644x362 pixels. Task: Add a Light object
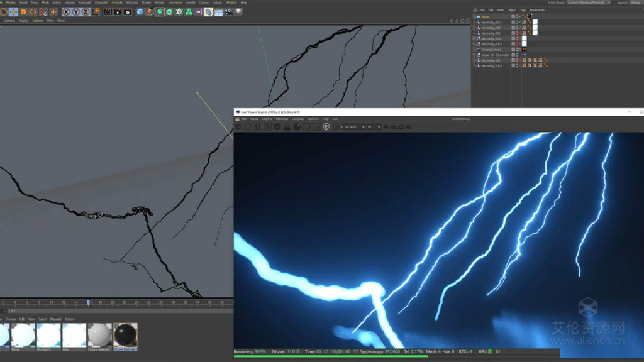[x=238, y=12]
